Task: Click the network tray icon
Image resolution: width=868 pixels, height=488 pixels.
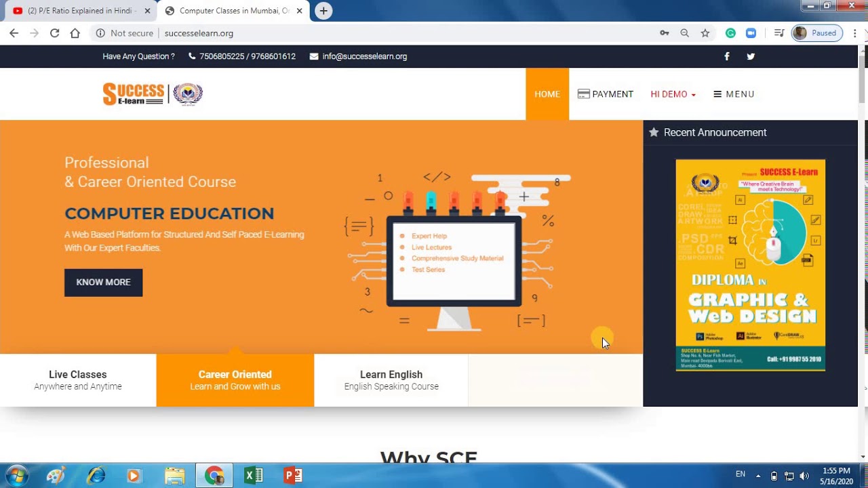Action: 789,476
